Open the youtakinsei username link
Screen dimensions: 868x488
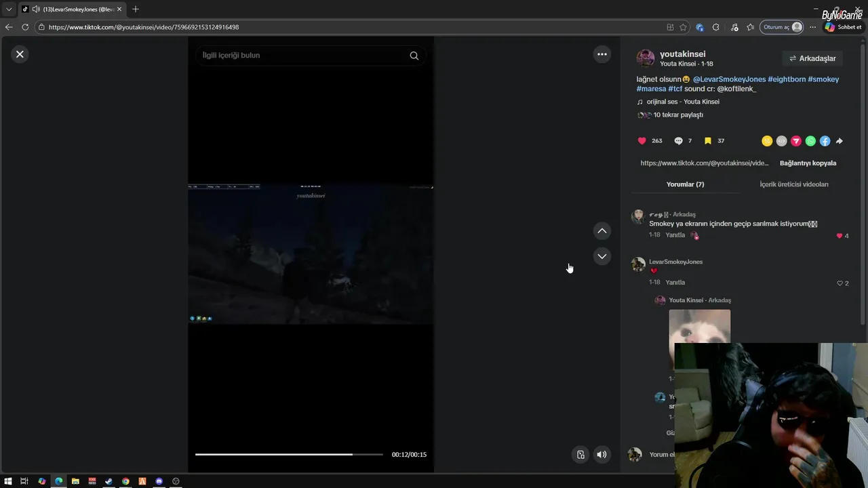click(x=683, y=54)
